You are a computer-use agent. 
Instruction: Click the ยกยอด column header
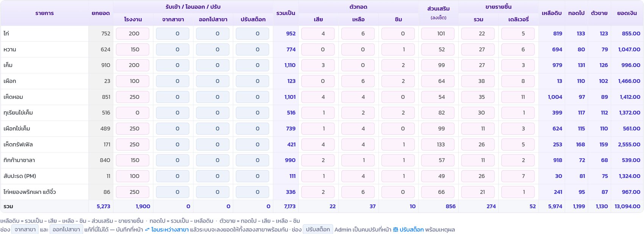(x=101, y=13)
